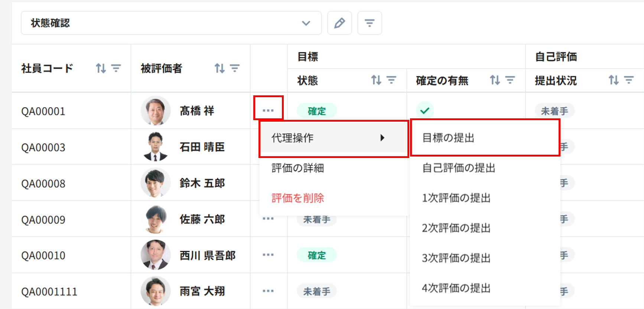Select 評価の詳細 from the context menu
This screenshot has width=644, height=309.
(x=298, y=168)
